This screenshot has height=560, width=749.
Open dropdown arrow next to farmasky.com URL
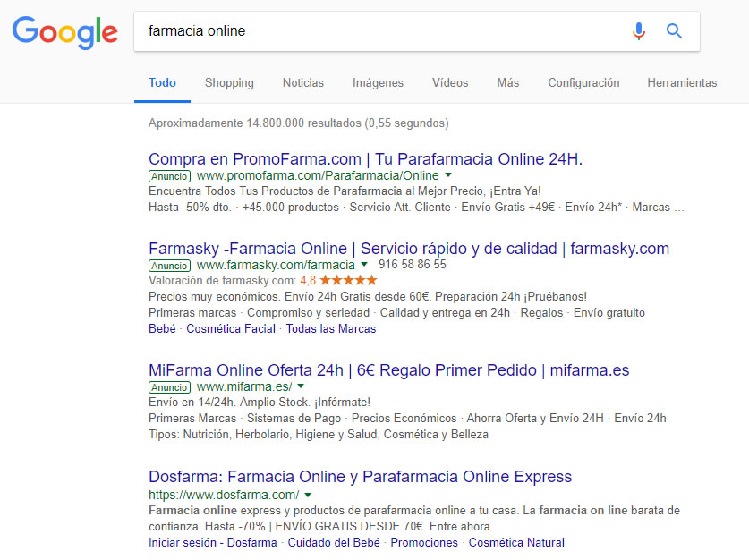click(364, 265)
